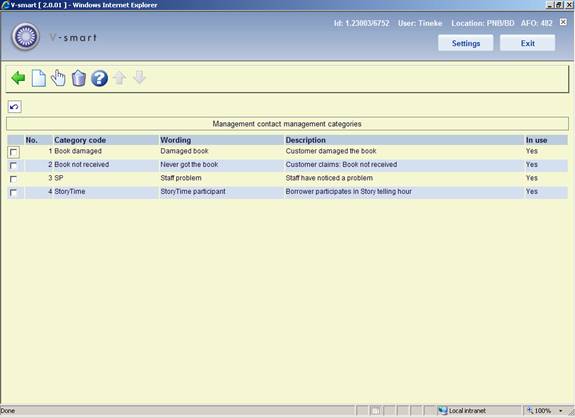Screen dimensions: 575x418
Task: Click the Category code column header
Action: [80, 140]
